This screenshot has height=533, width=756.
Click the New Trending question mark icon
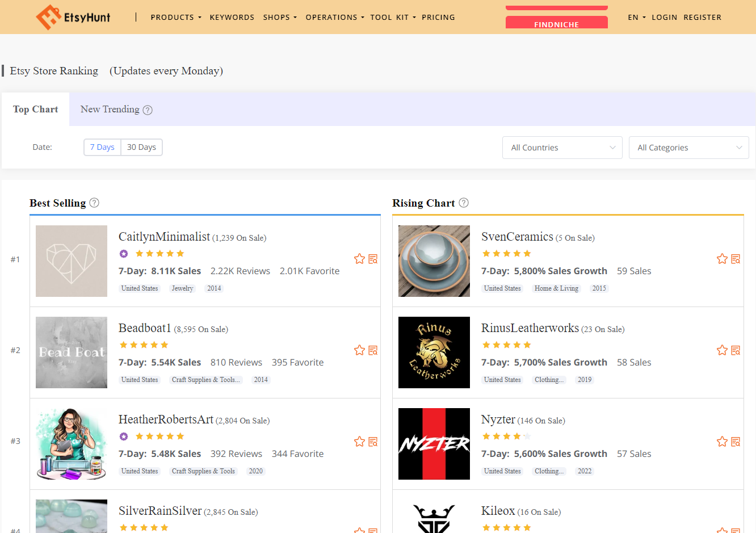coord(148,109)
